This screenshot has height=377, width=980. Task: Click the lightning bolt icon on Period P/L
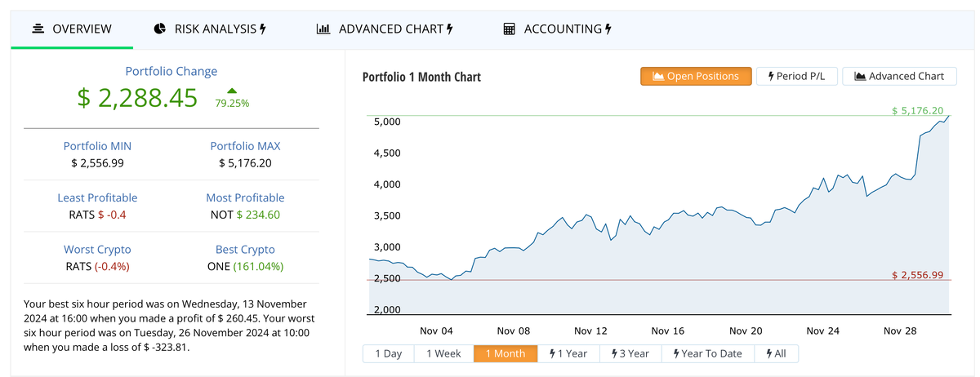click(770, 76)
